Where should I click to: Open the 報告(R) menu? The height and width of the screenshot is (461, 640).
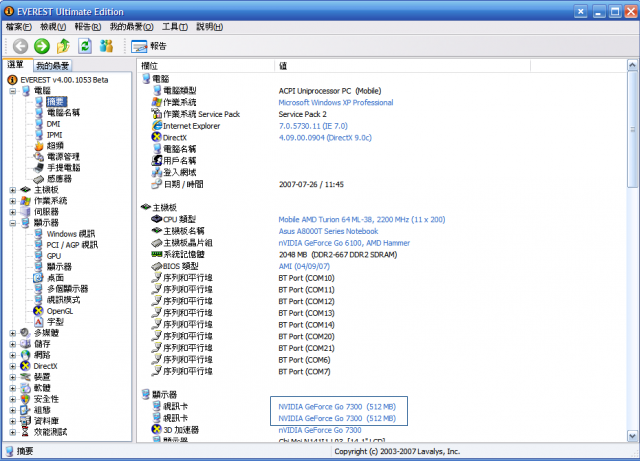[88, 27]
